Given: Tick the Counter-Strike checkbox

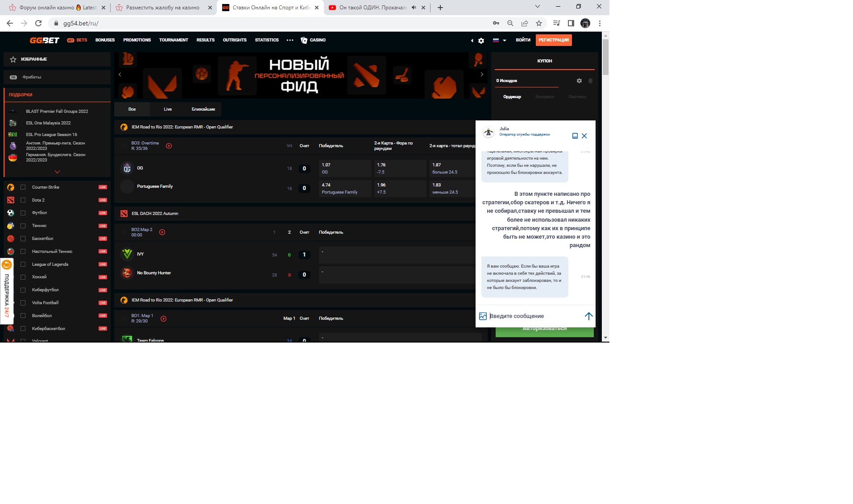Looking at the screenshot, I should (x=23, y=187).
